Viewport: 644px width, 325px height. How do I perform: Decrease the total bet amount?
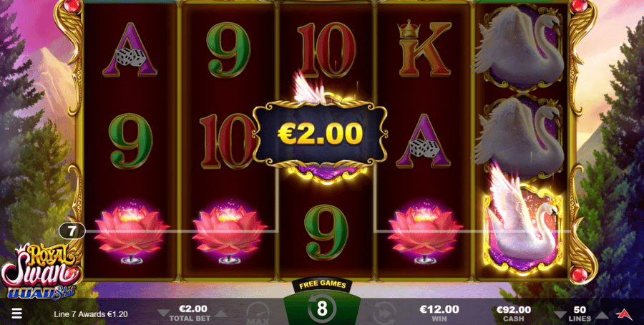(x=165, y=314)
